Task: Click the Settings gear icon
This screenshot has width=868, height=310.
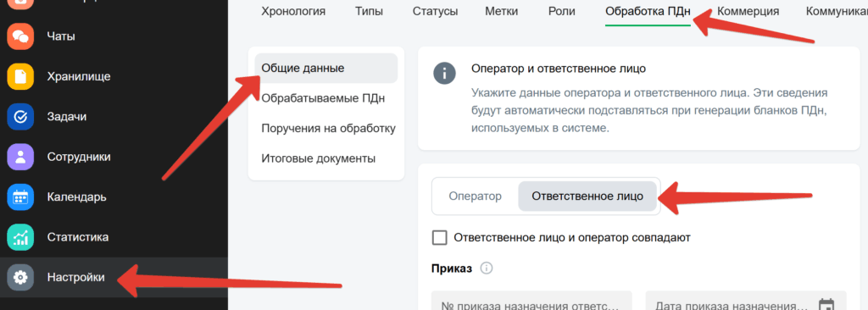Action: pyautogui.click(x=20, y=277)
